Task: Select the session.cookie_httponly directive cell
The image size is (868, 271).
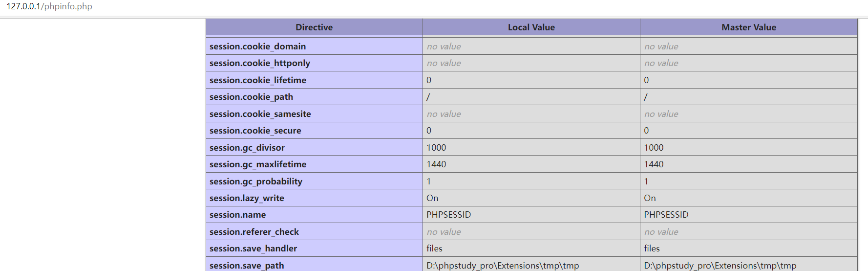Action: (x=259, y=63)
